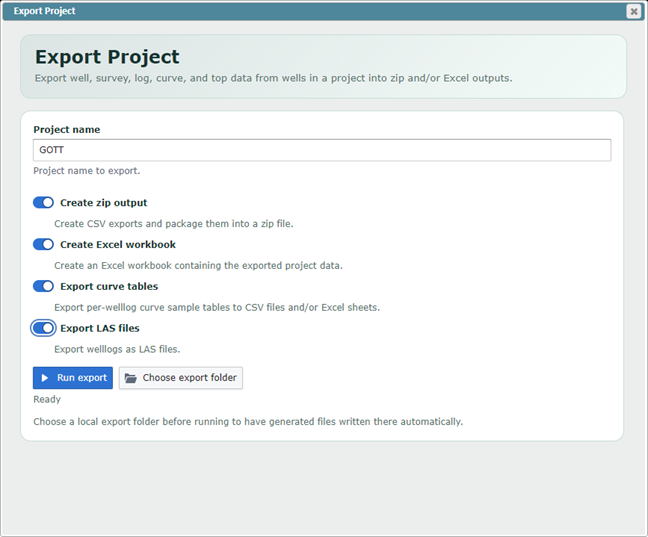Click the 'Create an Excel workbook containing' description

[198, 265]
